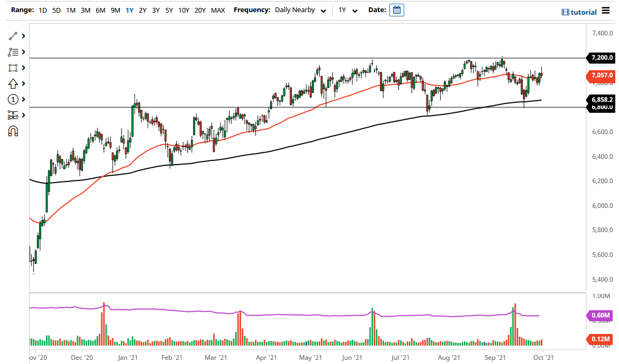
Task: Choose the arrow marker tool
Action: coord(13,83)
